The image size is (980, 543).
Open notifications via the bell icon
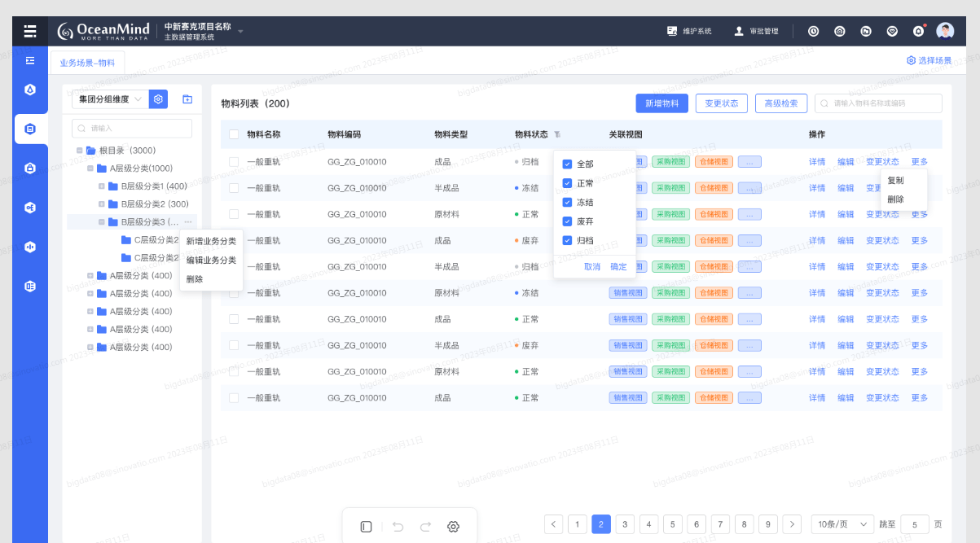pos(919,31)
